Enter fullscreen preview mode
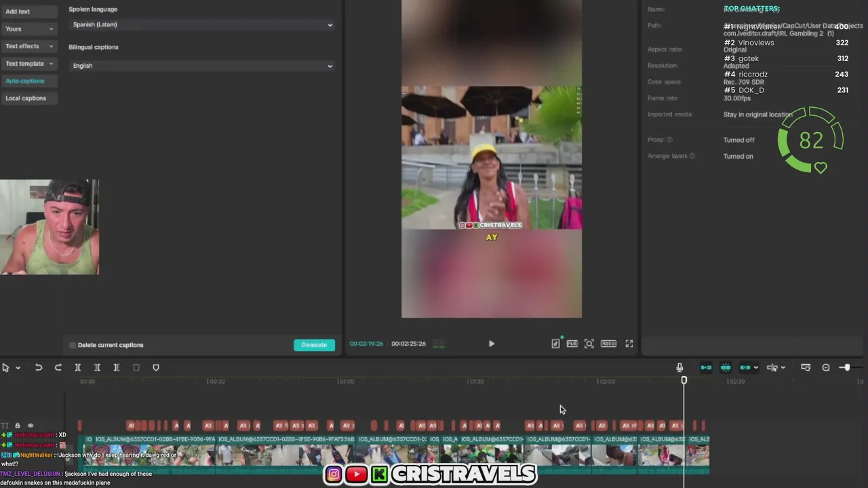 click(x=629, y=344)
